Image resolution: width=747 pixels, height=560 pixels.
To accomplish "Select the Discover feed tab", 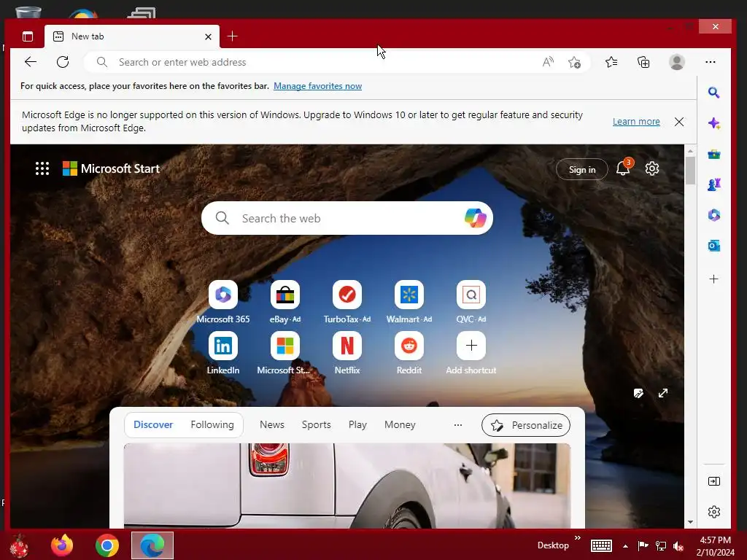I will point(153,425).
